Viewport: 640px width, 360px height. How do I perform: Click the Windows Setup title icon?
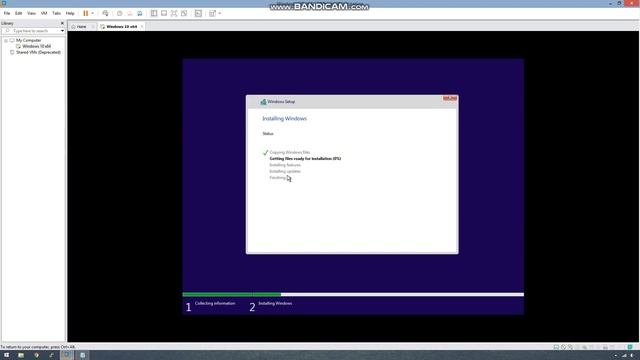[x=263, y=102]
